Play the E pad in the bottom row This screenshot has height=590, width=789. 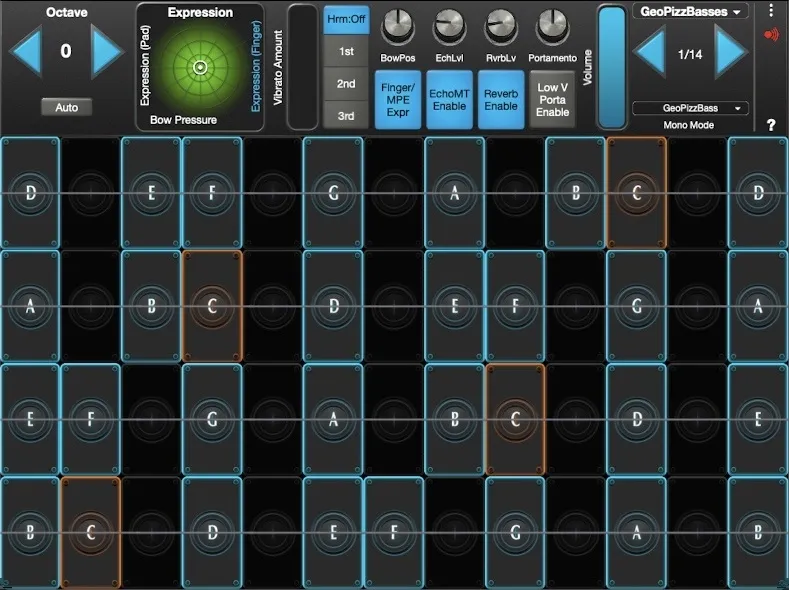click(333, 533)
